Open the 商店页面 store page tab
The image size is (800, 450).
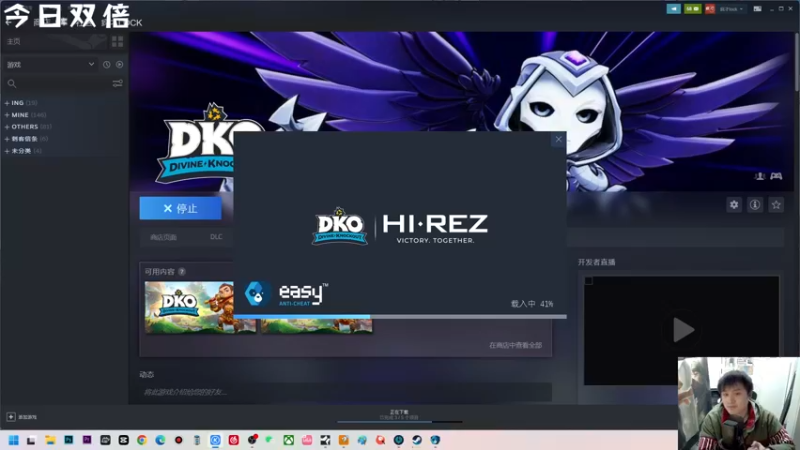click(163, 237)
